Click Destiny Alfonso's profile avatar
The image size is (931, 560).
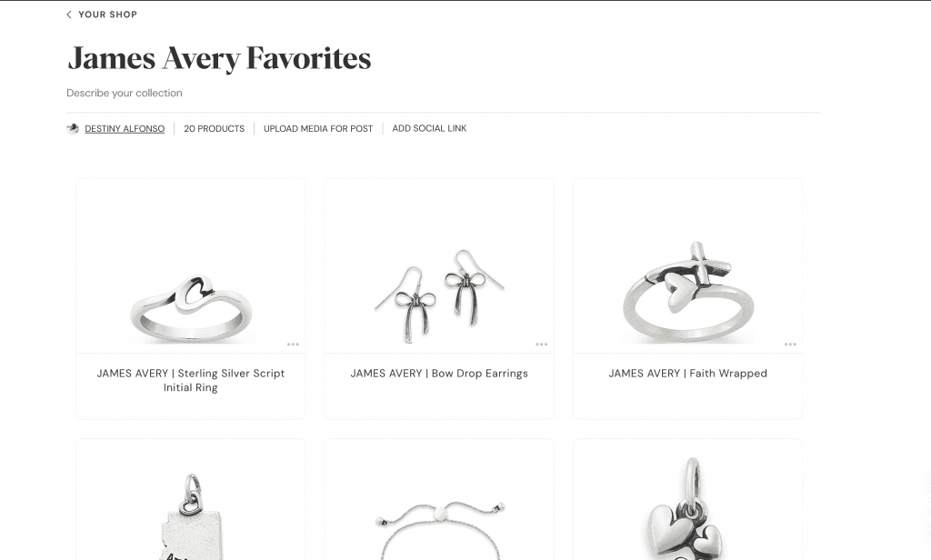pyautogui.click(x=73, y=128)
